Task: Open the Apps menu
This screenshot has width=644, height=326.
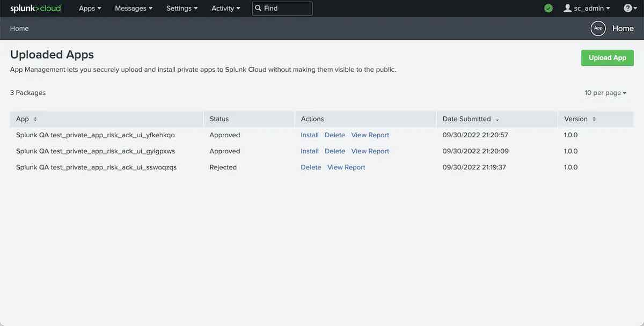Action: click(x=90, y=8)
